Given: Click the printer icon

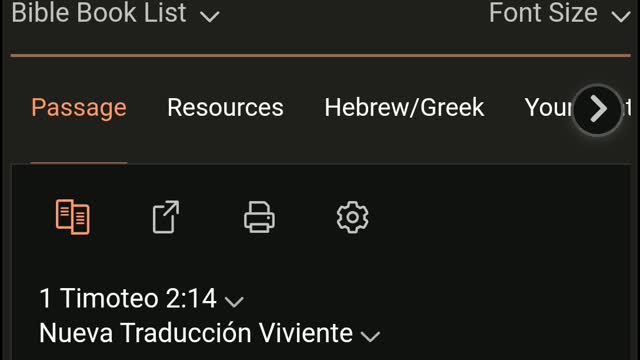Looking at the screenshot, I should point(259,217).
